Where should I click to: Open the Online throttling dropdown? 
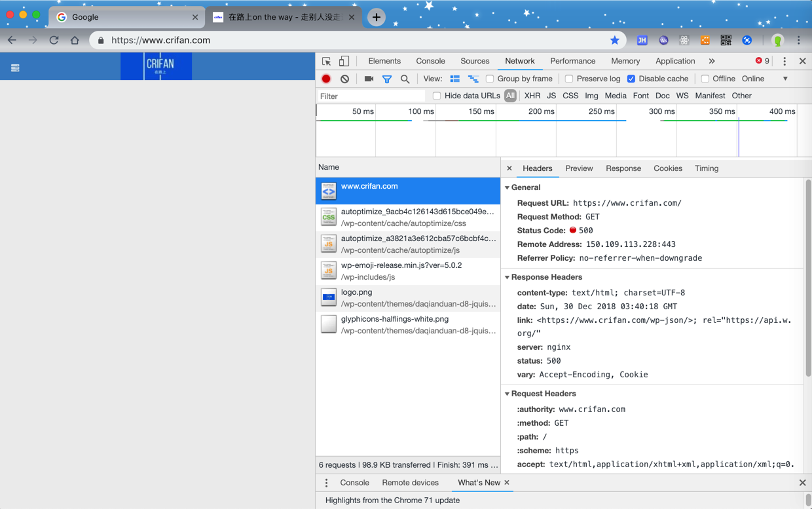[x=765, y=79]
